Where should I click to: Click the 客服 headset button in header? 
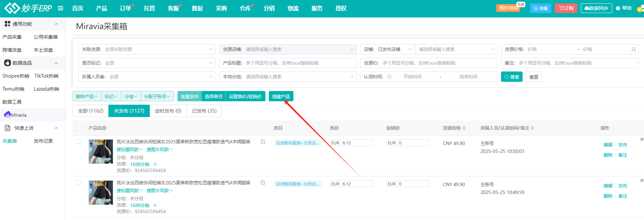click(541, 8)
